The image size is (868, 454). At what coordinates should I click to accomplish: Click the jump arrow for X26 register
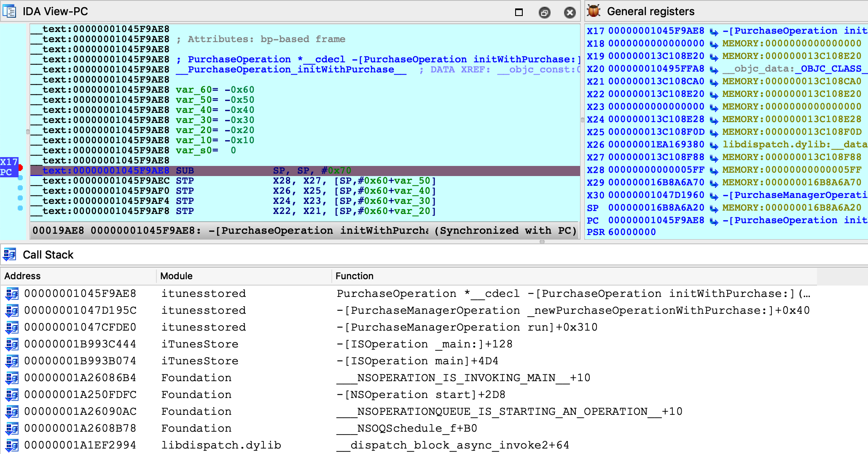714,145
